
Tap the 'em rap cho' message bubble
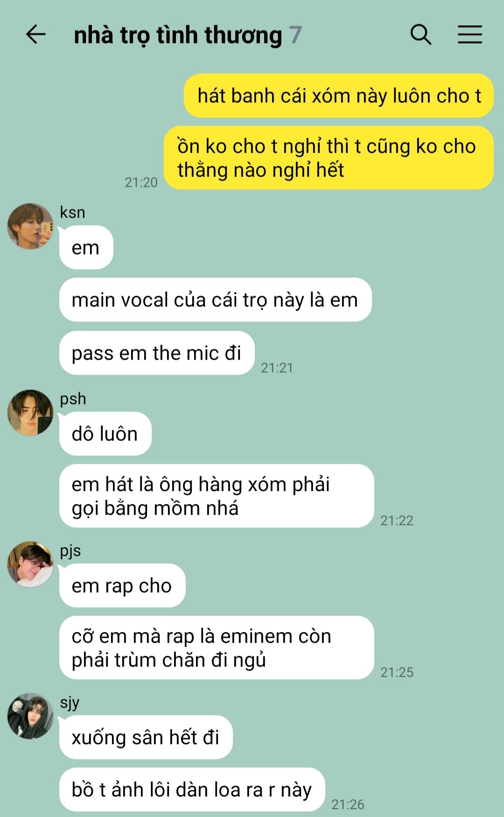(122, 586)
